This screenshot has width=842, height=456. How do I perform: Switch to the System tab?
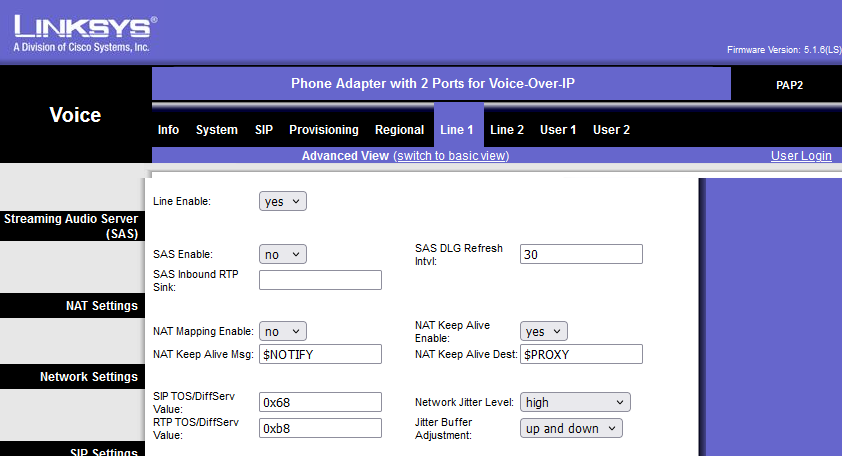(x=216, y=130)
